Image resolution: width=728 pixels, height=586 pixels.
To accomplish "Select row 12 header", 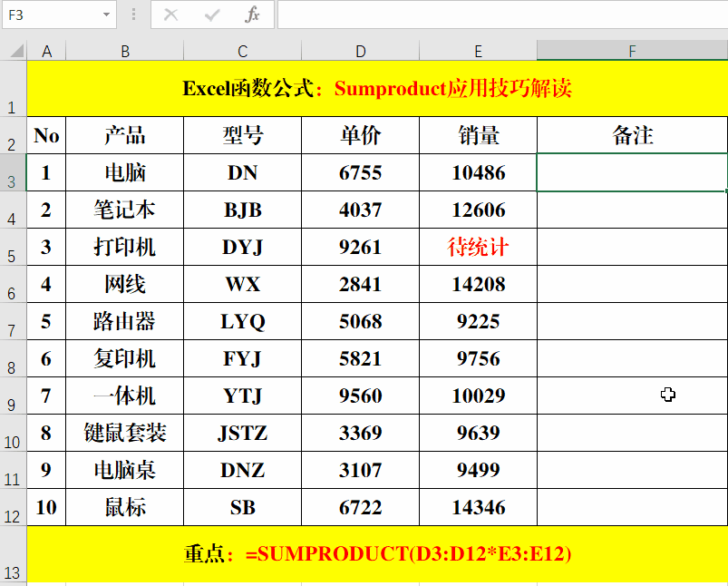I will 13,507.
